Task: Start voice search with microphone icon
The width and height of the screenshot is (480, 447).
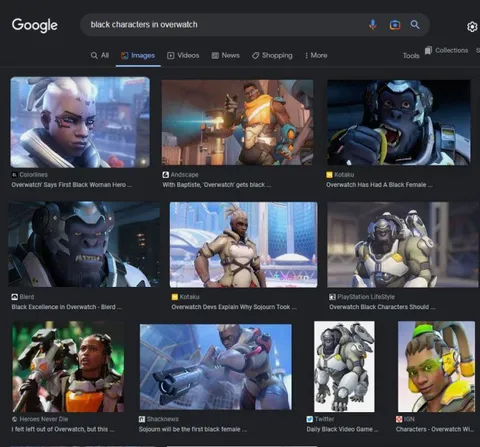Action: (x=373, y=25)
